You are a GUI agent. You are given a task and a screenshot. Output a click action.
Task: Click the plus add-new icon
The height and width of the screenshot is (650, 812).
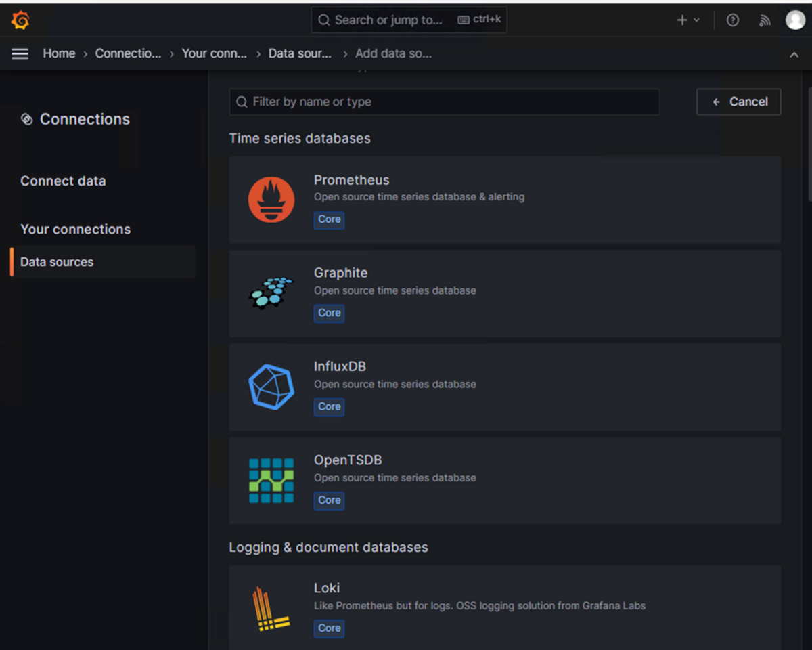point(682,20)
